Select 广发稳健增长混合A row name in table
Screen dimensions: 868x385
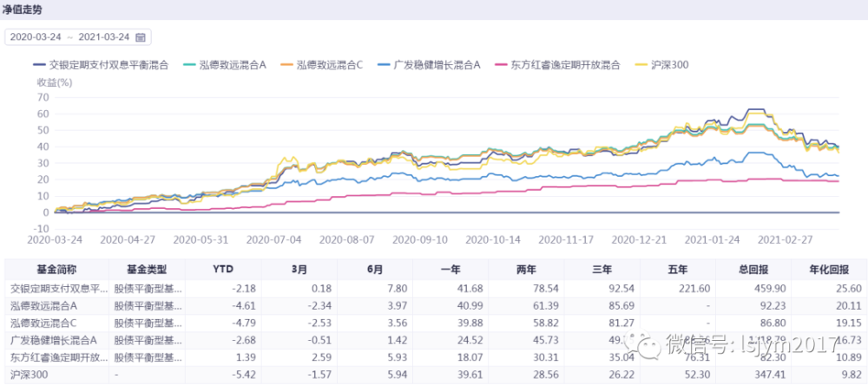(x=52, y=341)
